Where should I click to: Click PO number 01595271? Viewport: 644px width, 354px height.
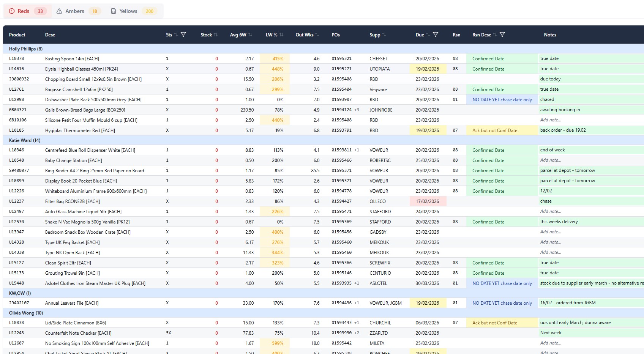[341, 69]
